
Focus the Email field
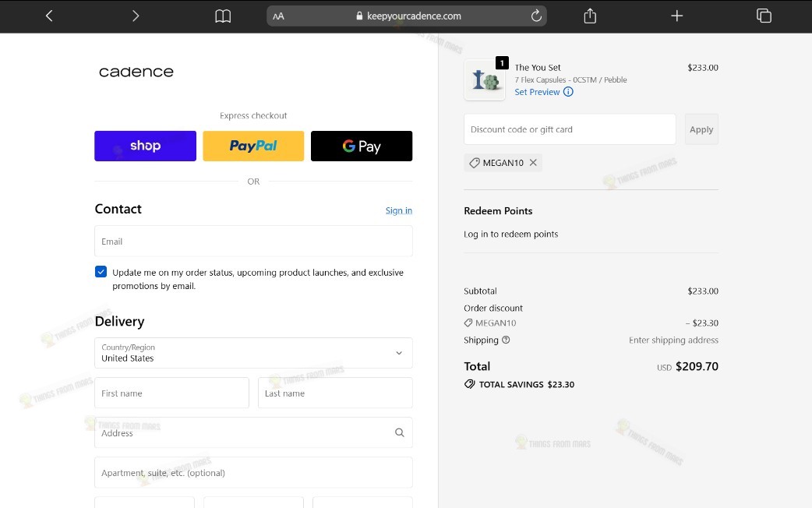(x=253, y=242)
